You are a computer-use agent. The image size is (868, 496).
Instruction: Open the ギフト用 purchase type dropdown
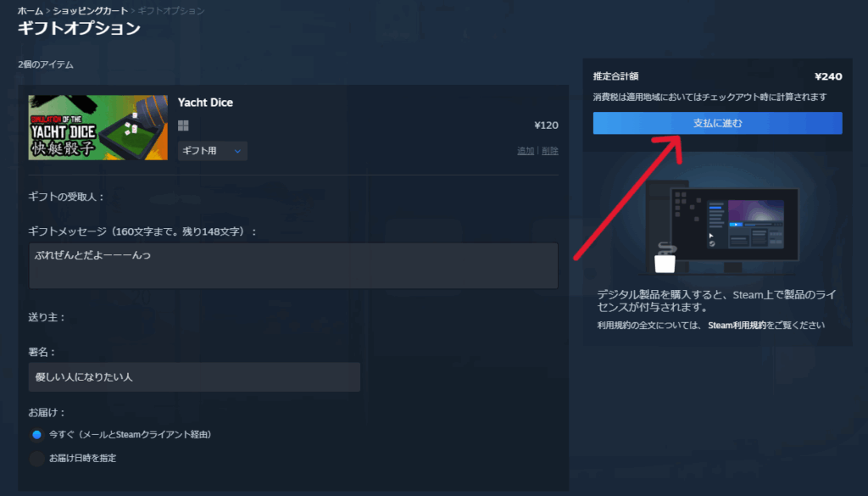212,151
